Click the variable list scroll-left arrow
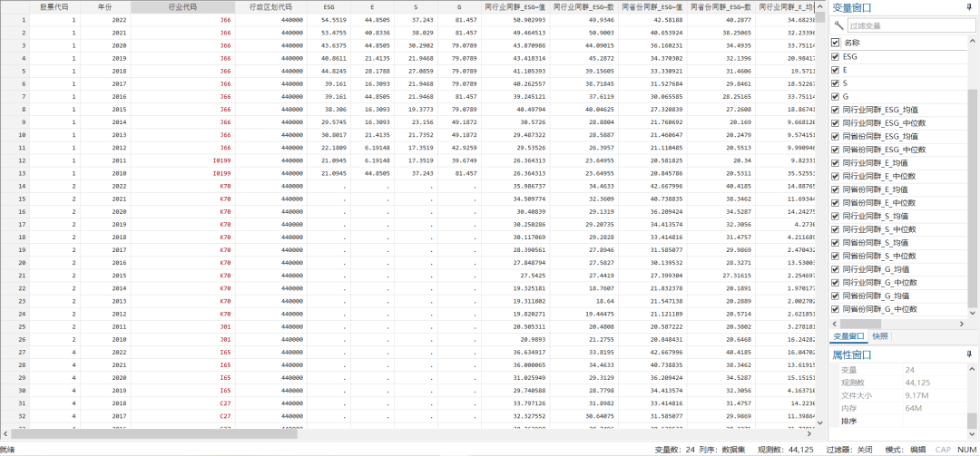 (x=835, y=324)
